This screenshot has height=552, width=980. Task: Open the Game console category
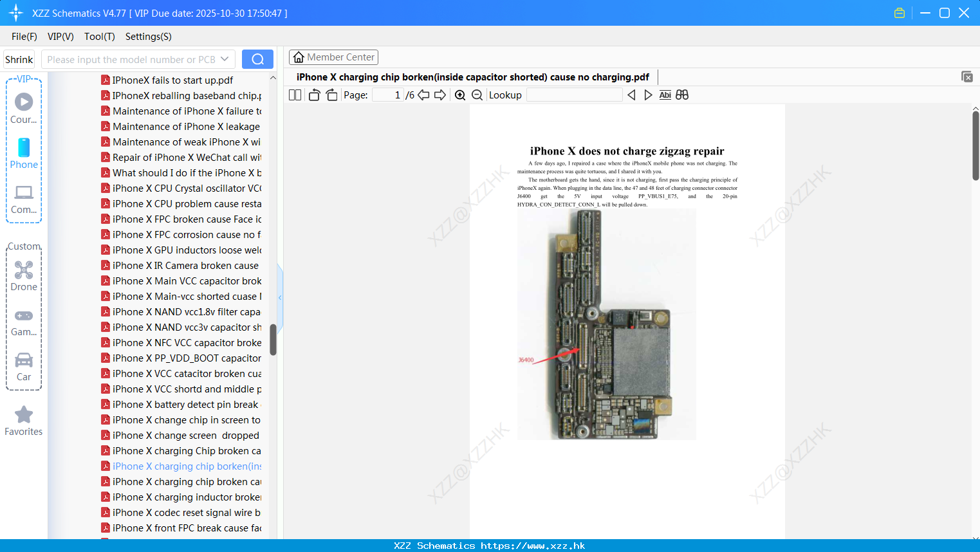coord(24,322)
